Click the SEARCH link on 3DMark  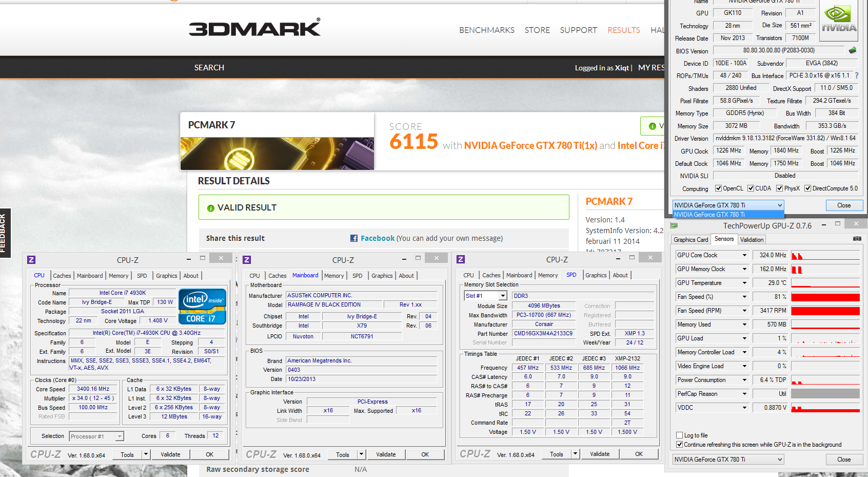pos(209,68)
